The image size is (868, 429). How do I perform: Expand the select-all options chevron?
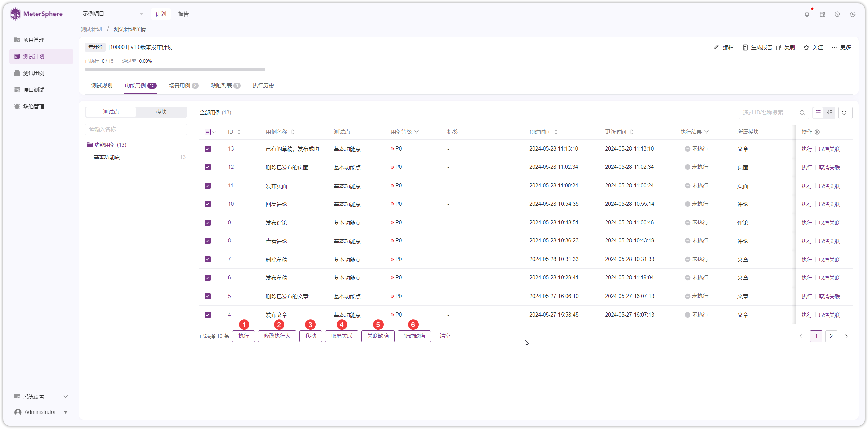pos(214,132)
